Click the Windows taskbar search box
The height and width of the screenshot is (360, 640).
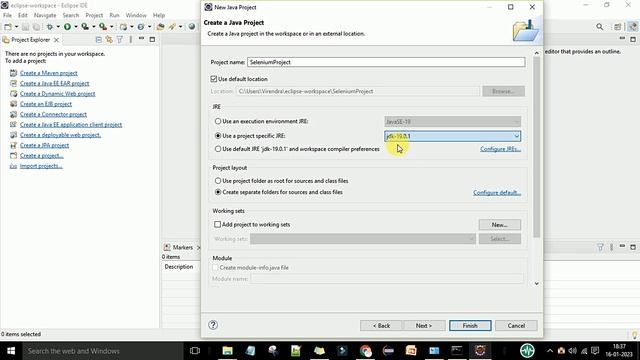pos(102,351)
